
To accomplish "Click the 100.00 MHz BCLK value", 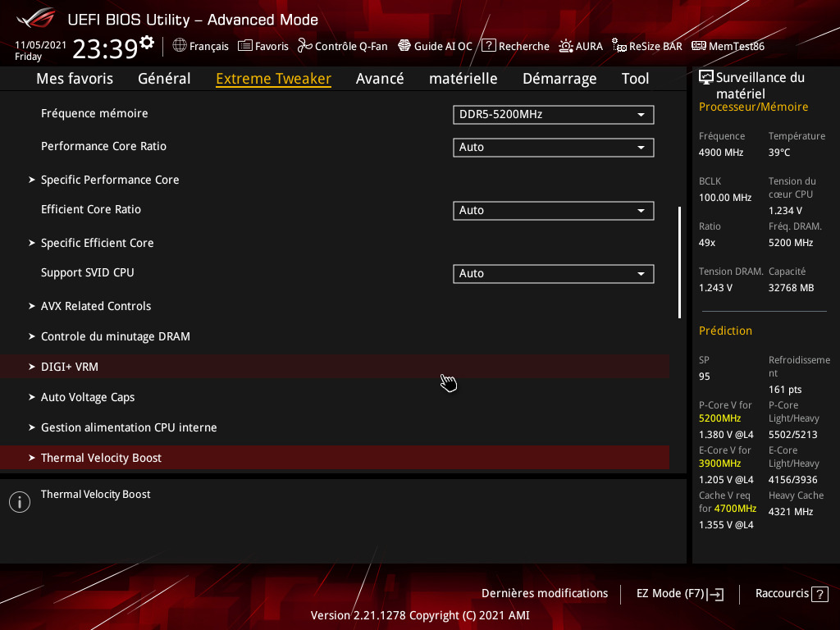I will tap(725, 198).
